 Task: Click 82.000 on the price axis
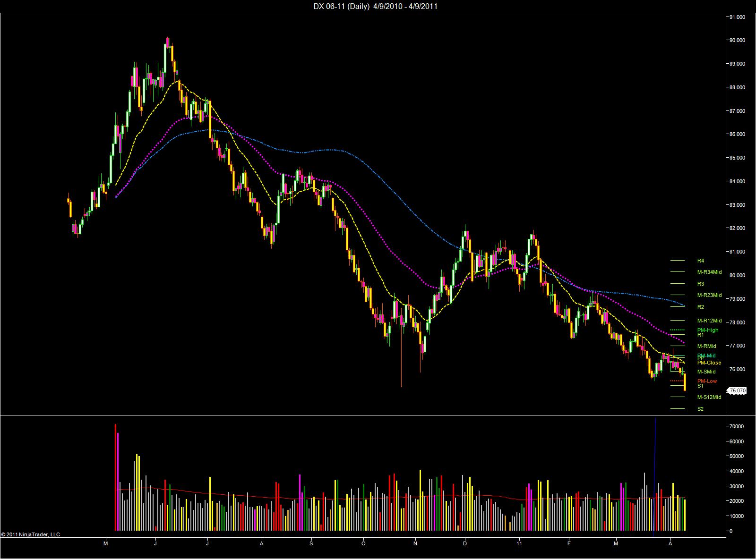pos(738,228)
